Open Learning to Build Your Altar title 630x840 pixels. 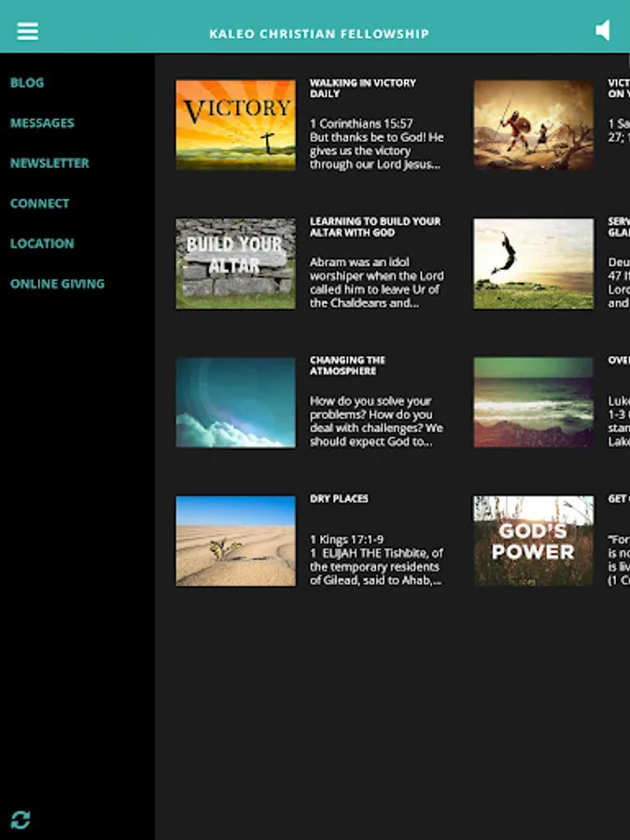coord(375,227)
